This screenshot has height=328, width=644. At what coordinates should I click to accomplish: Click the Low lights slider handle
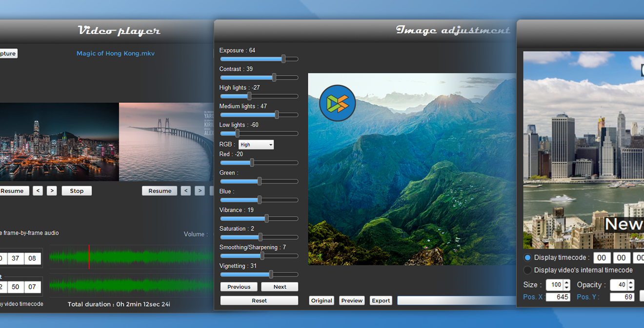pyautogui.click(x=237, y=133)
